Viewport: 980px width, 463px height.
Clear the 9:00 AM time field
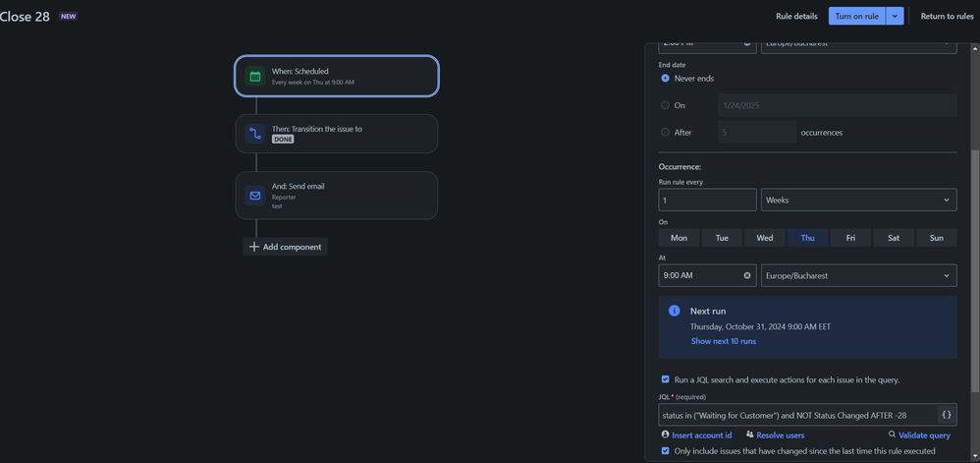pyautogui.click(x=747, y=275)
